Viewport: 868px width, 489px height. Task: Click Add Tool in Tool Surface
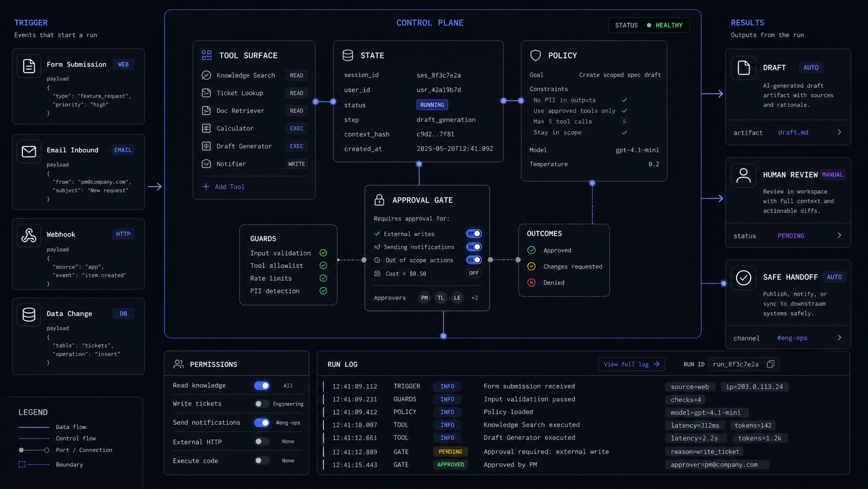pyautogui.click(x=223, y=187)
